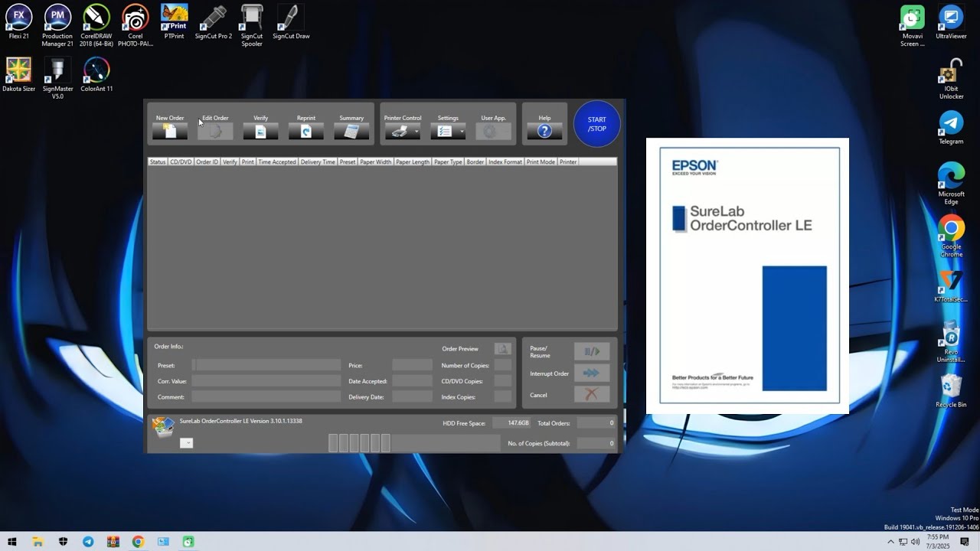Click the Comment field in Order Info
This screenshot has width=980, height=551.
(x=266, y=397)
